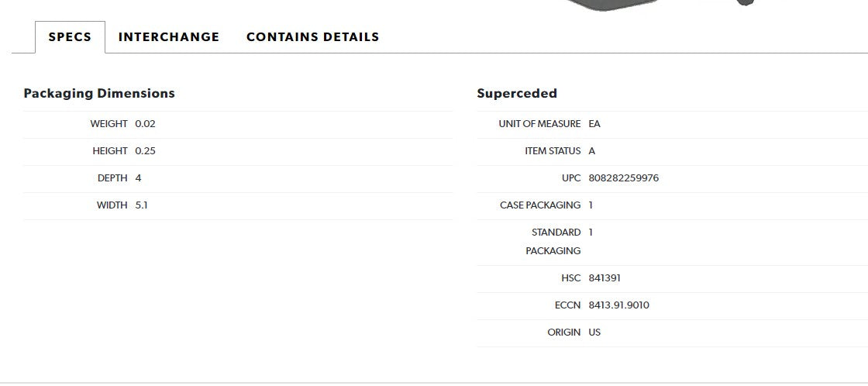868x386 pixels.
Task: Click the HSC code 841391
Action: pos(605,278)
